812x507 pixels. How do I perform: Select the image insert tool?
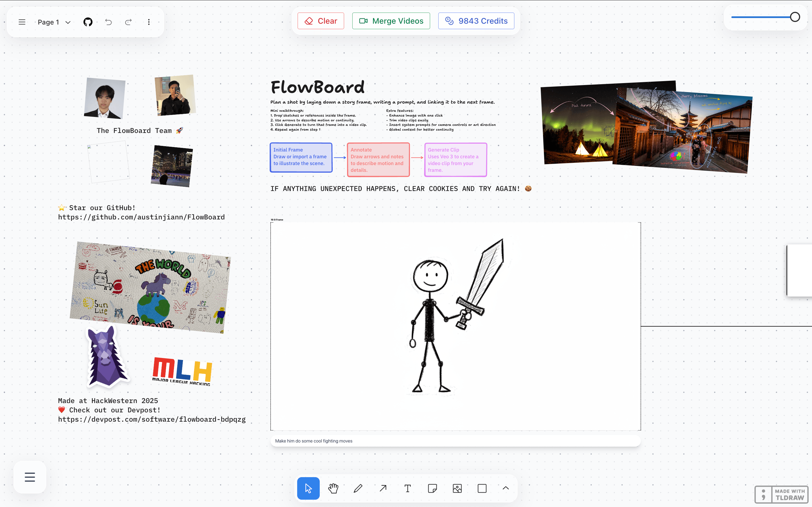pyautogui.click(x=457, y=488)
